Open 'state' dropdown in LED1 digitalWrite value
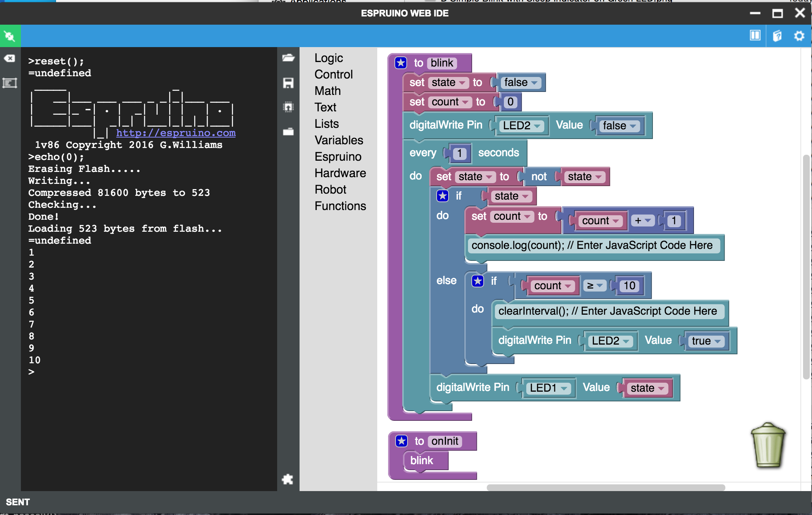 [x=648, y=388]
